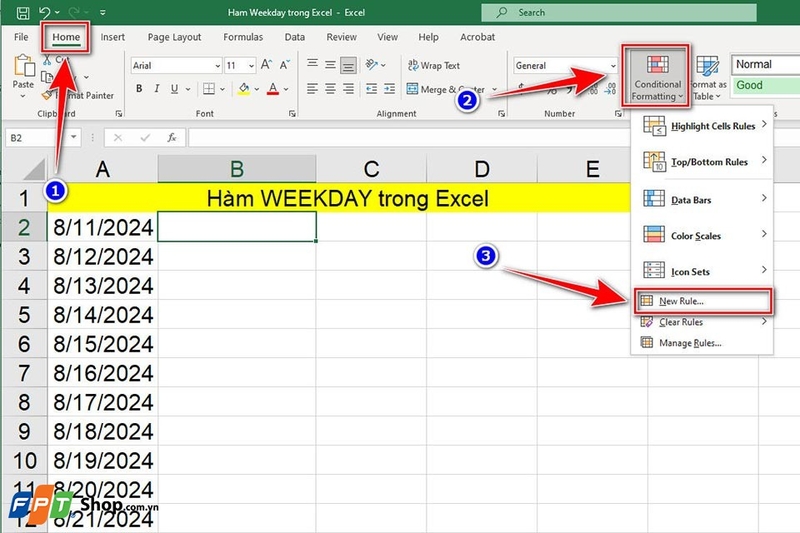This screenshot has height=533, width=800.
Task: Click the Save icon in title bar
Action: point(23,12)
